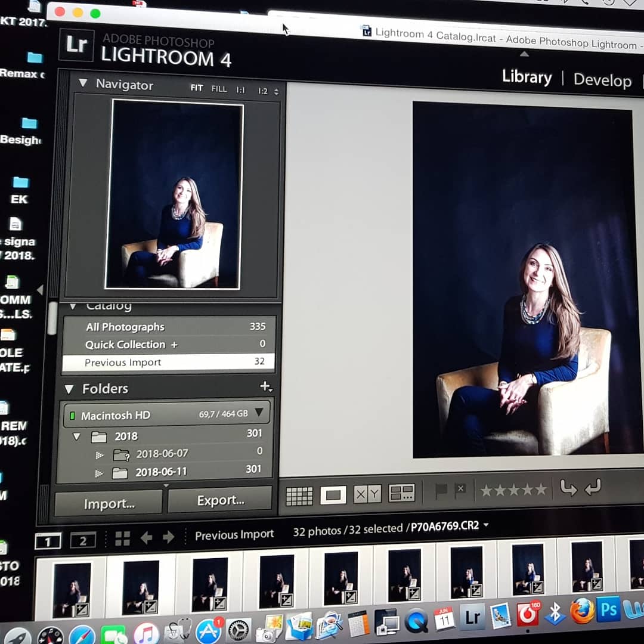
Task: Open iTunes from the Dock
Action: point(146,634)
